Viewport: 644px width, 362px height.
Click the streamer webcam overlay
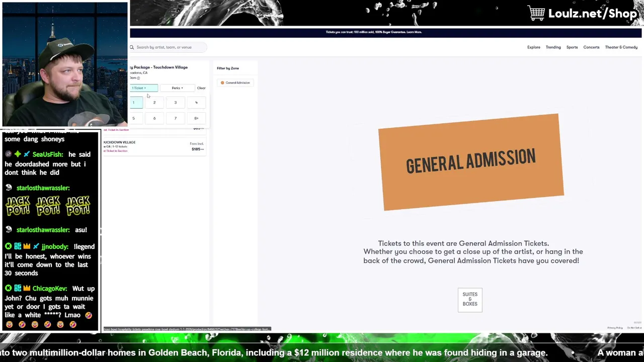pos(64,64)
